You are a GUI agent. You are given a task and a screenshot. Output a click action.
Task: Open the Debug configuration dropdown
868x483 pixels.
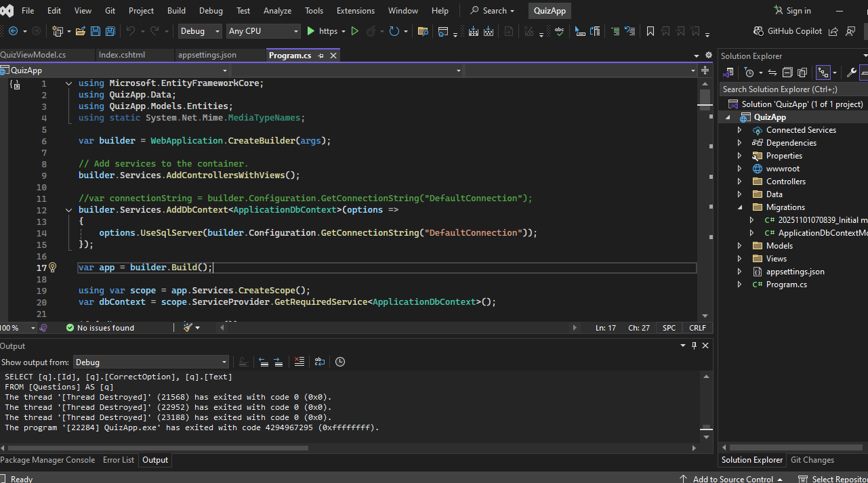point(199,31)
